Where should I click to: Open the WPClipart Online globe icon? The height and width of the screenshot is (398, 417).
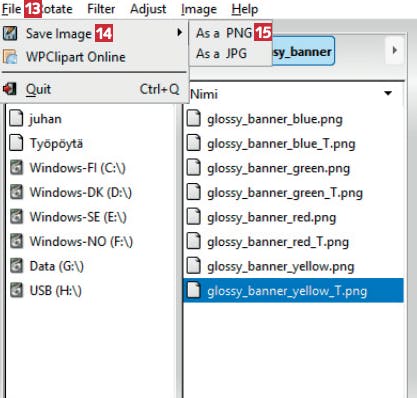(x=10, y=57)
